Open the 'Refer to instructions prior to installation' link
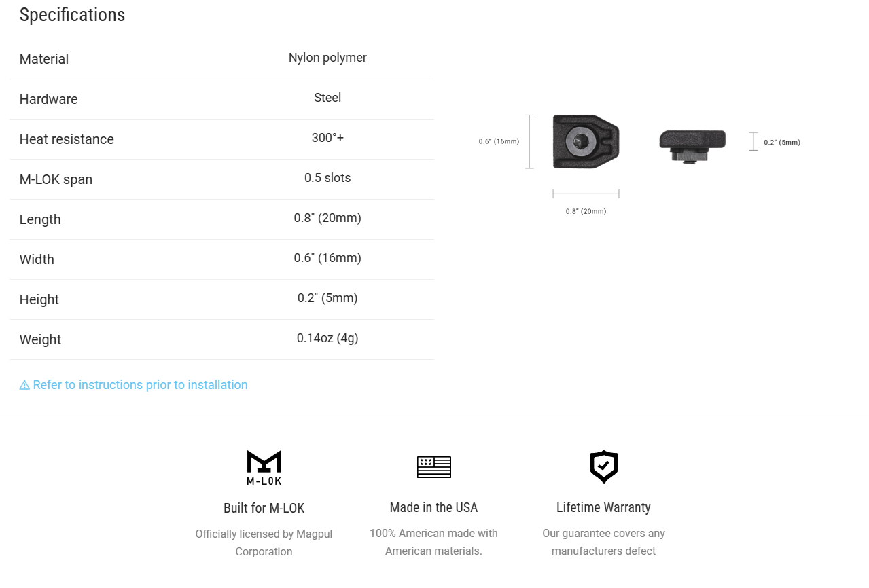Viewport: 869px width, 588px height. pyautogui.click(x=140, y=385)
